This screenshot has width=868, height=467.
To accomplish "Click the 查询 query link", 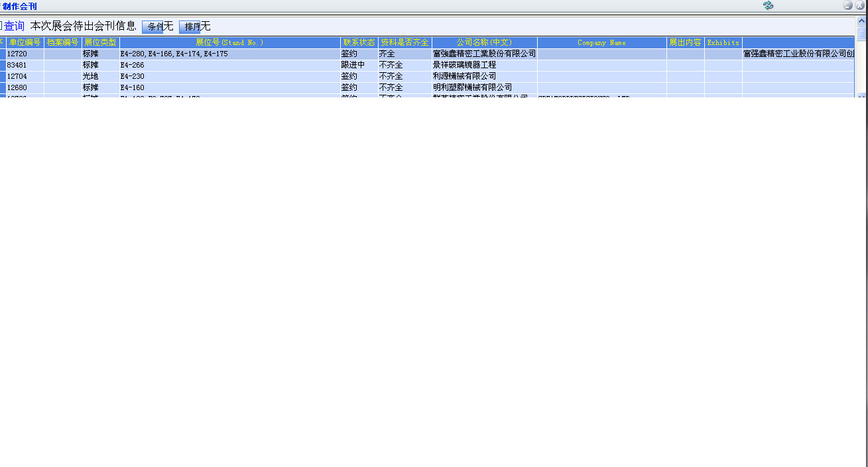I will pyautogui.click(x=13, y=26).
